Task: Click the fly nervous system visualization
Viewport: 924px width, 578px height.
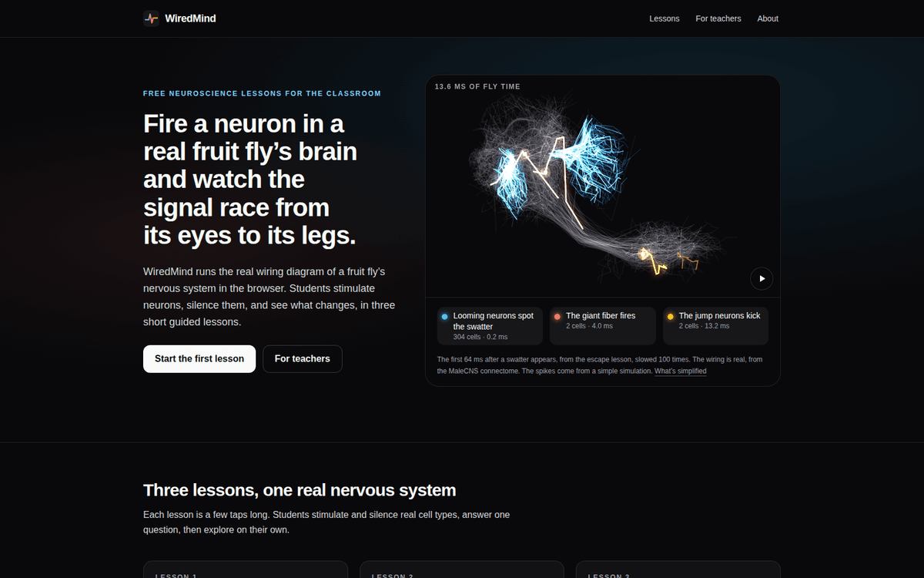Action: (x=603, y=187)
